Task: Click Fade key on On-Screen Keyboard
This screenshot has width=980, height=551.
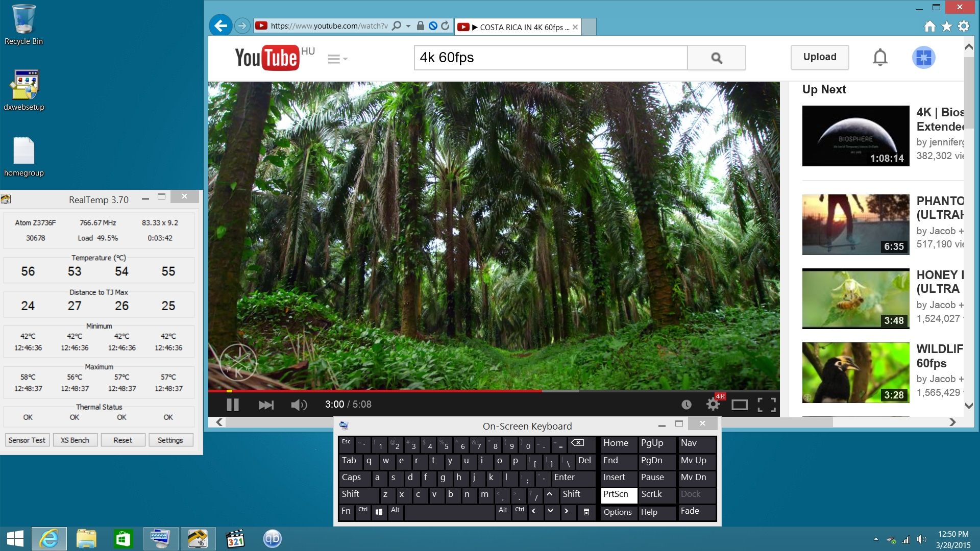Action: [697, 512]
